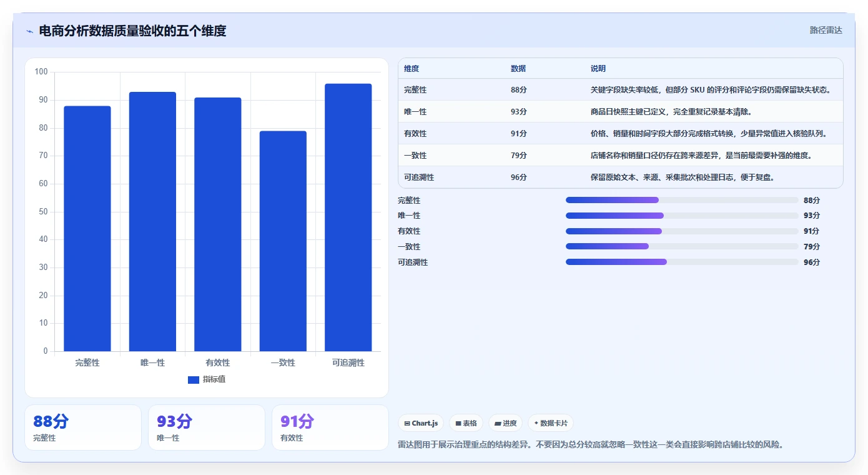The image size is (868, 475).
Task: Click the 有效性 bar in the chart
Action: 218,224
